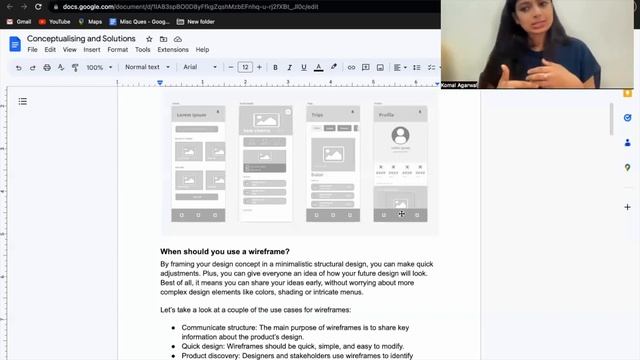Toggle Bold formatting
Viewport: 640px width, 360px height.
click(275, 68)
